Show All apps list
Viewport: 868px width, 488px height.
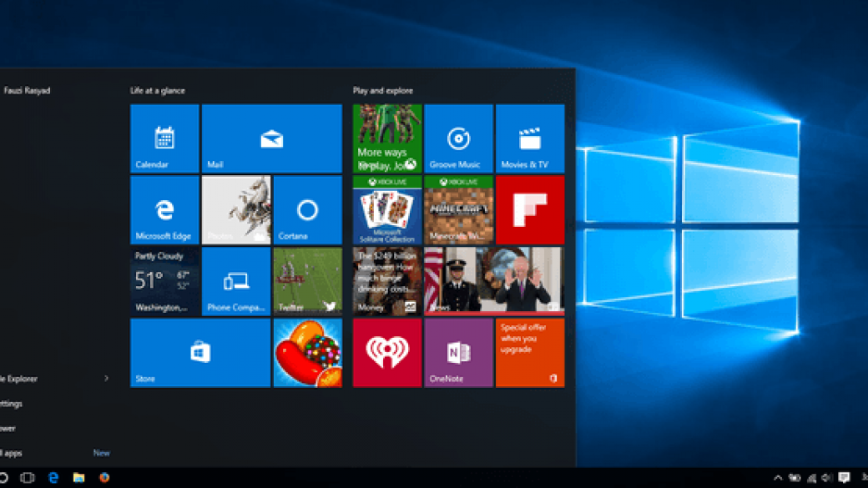[11, 453]
